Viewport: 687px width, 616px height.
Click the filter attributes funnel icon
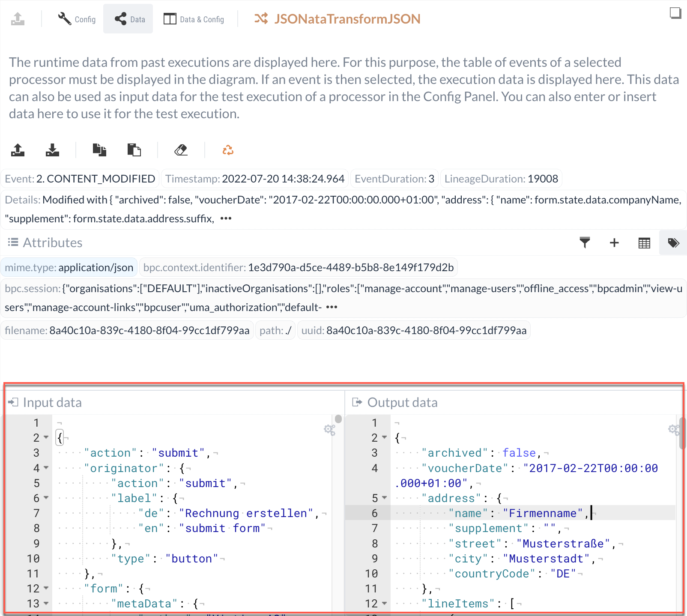[585, 242]
